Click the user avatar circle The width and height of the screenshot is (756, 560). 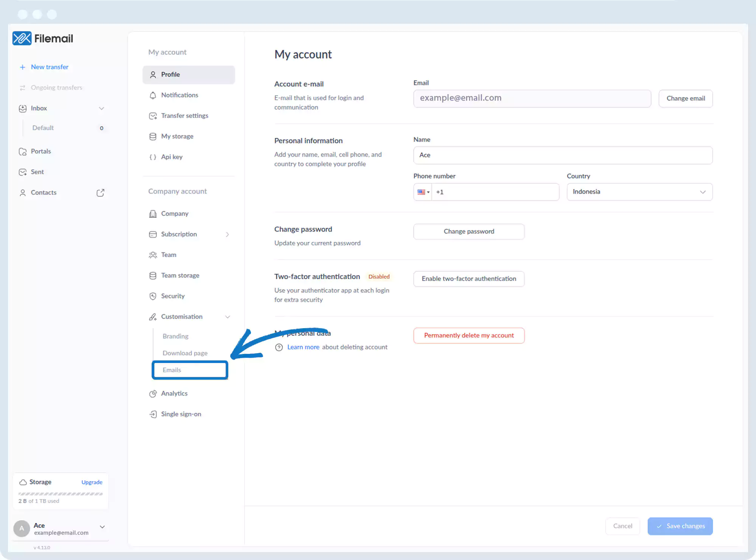click(22, 529)
